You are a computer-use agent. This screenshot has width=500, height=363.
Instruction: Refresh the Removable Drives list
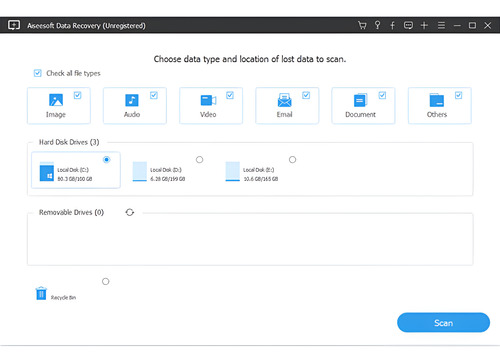click(130, 212)
